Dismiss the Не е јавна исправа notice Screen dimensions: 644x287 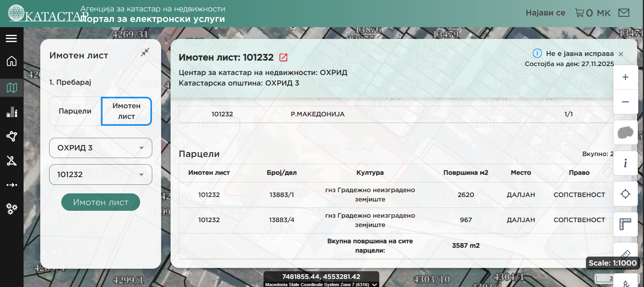621,54
